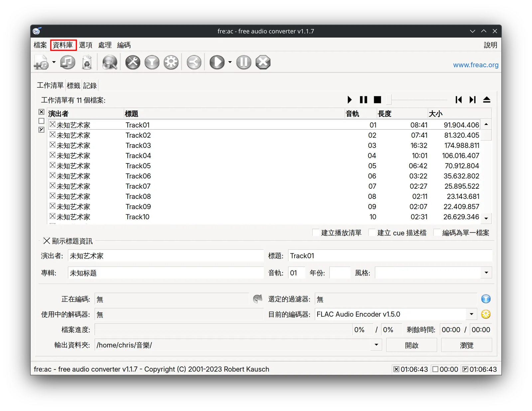
Task: Skip to next track in player
Action: click(472, 100)
